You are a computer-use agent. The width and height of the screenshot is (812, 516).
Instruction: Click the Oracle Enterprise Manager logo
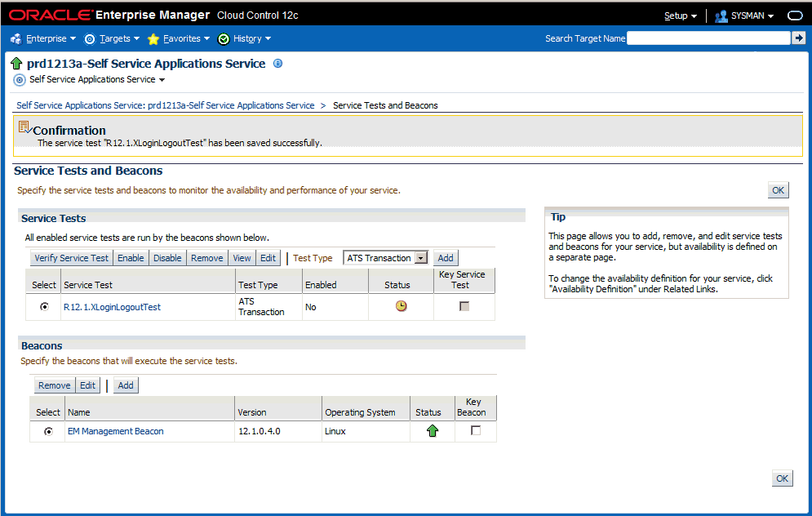[x=109, y=15]
